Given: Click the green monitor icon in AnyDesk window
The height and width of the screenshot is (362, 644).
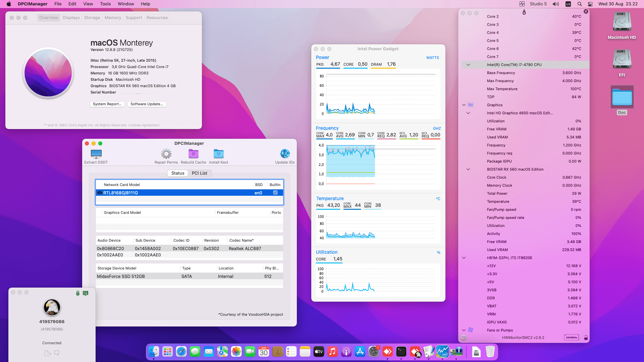Looking at the screenshot, I should pyautogui.click(x=86, y=293).
